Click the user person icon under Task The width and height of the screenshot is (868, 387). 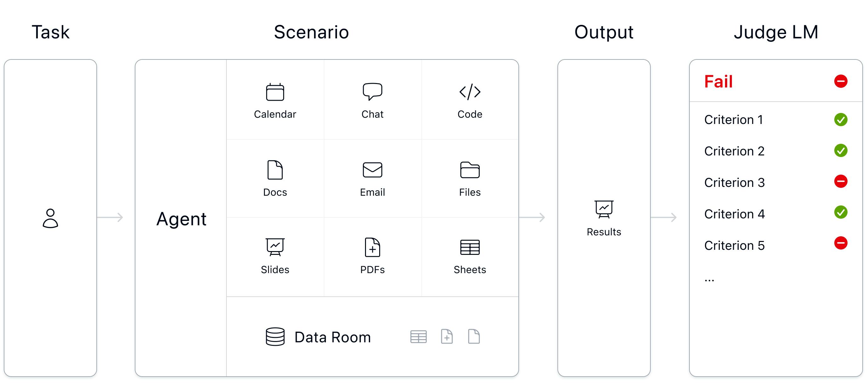point(50,218)
